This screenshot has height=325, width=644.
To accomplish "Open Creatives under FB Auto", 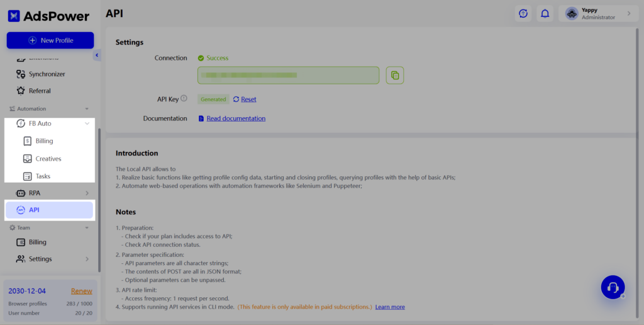I will (48, 159).
